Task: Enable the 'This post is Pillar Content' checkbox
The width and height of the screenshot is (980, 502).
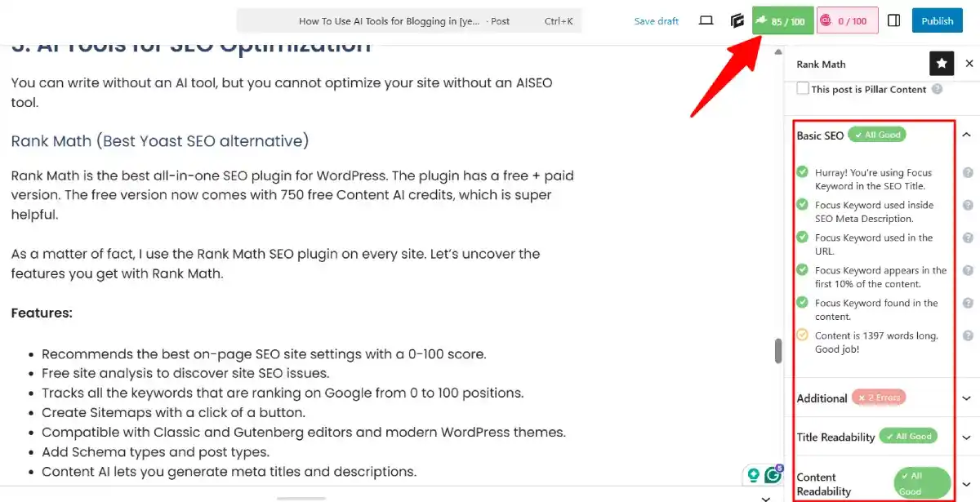Action: click(x=802, y=89)
